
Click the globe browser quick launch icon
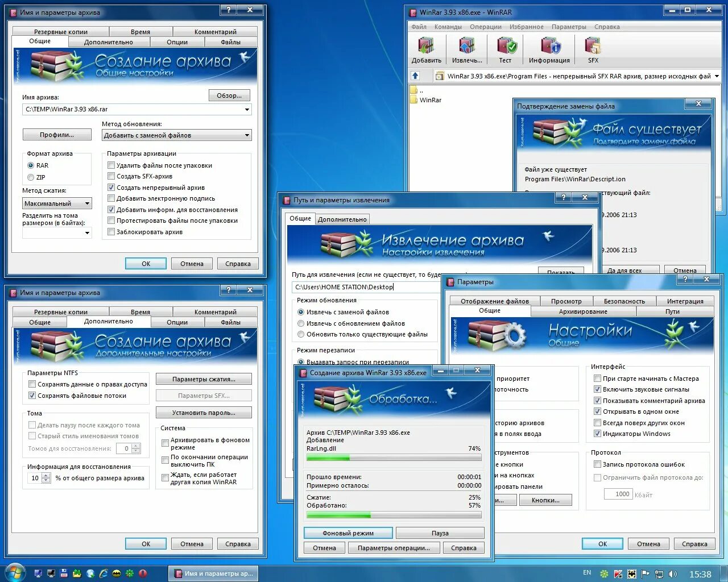(90, 573)
